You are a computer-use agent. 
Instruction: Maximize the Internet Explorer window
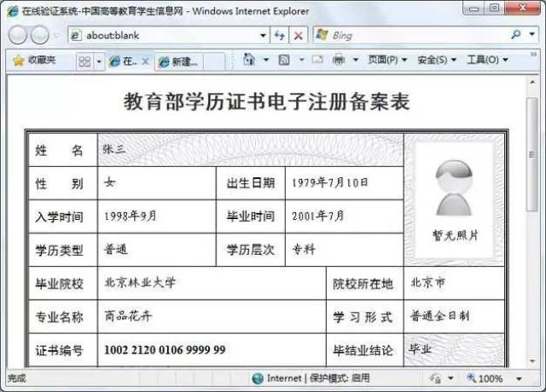point(495,9)
